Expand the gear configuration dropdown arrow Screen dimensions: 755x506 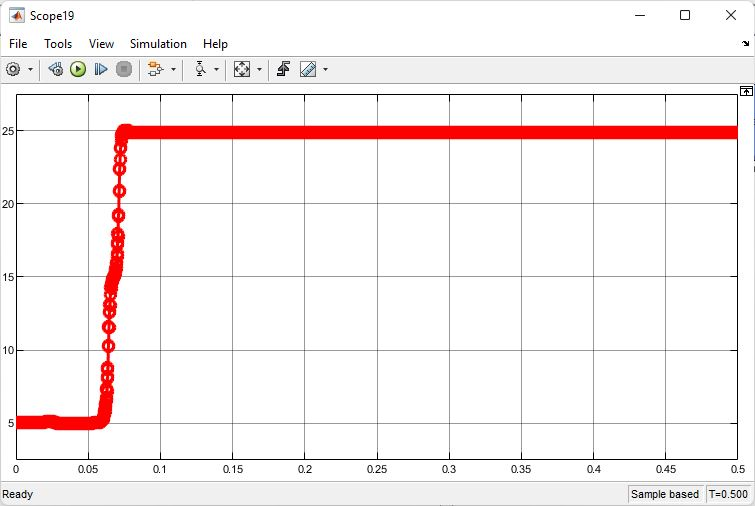tap(30, 69)
